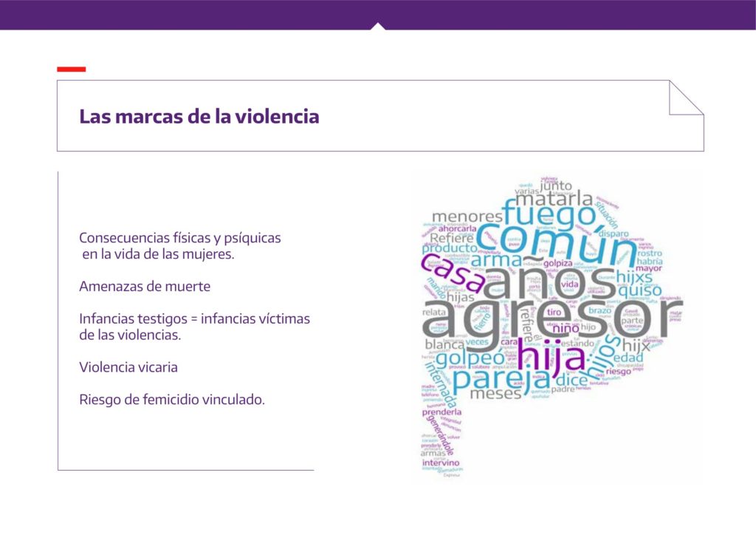Viewport: 756px width, 535px height.
Task: Click the word cloud image
Action: click(552, 329)
